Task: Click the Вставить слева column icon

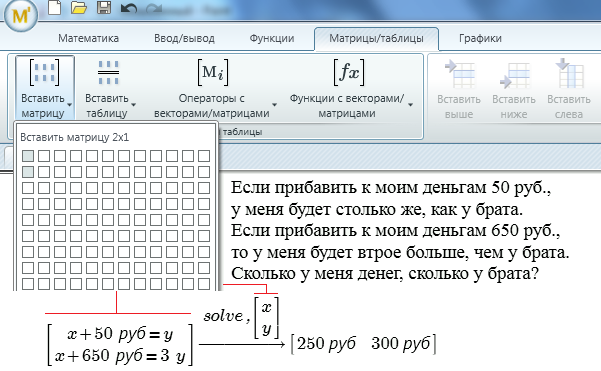Action: pos(570,73)
